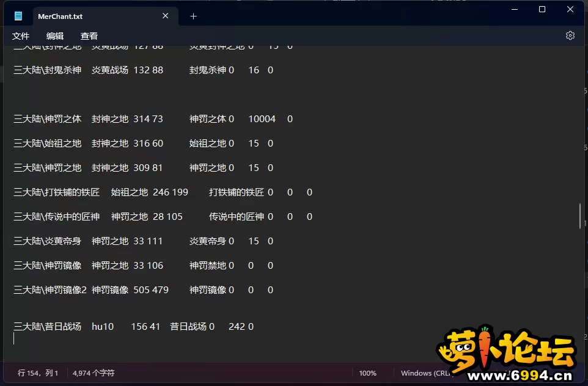
Task: Open Notepad settings gear
Action: (570, 35)
